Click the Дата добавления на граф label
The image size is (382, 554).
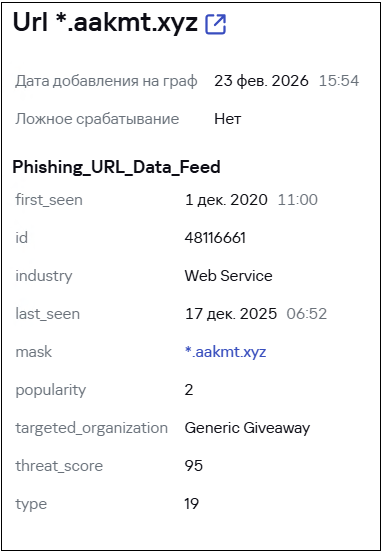[106, 81]
